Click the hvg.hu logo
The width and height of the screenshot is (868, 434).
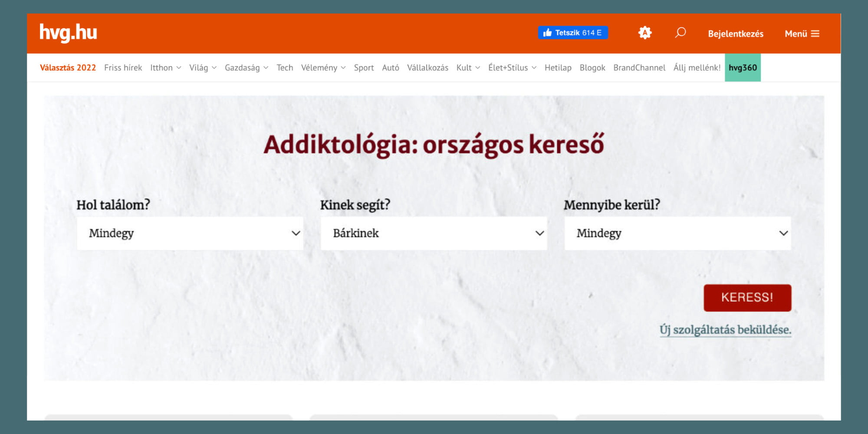[x=68, y=33]
